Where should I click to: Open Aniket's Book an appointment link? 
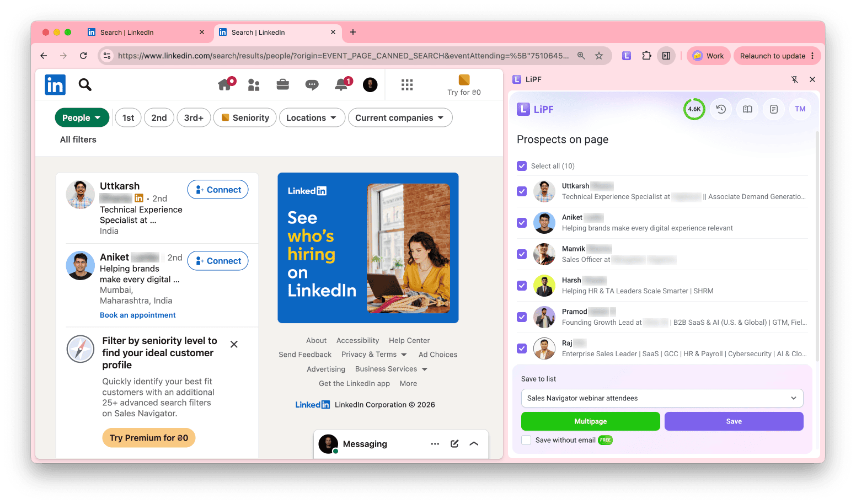(138, 315)
